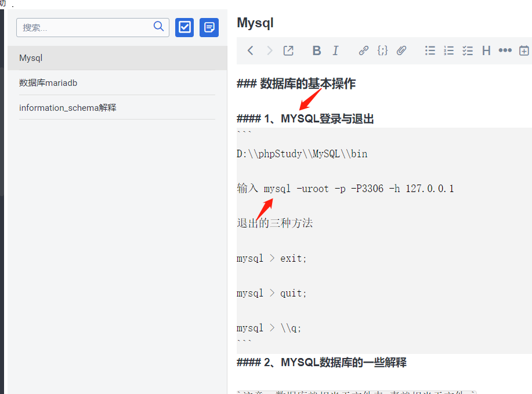Insert a checkbox list
Image resolution: width=532 pixels, height=394 pixels.
coord(468,50)
